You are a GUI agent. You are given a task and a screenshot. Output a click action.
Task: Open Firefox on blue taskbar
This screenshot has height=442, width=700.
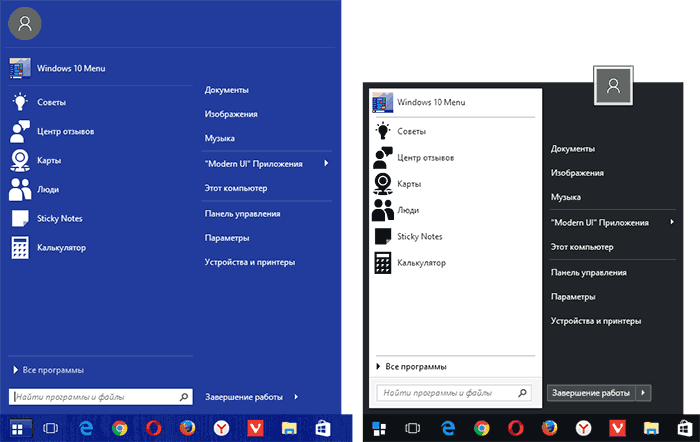click(188, 429)
